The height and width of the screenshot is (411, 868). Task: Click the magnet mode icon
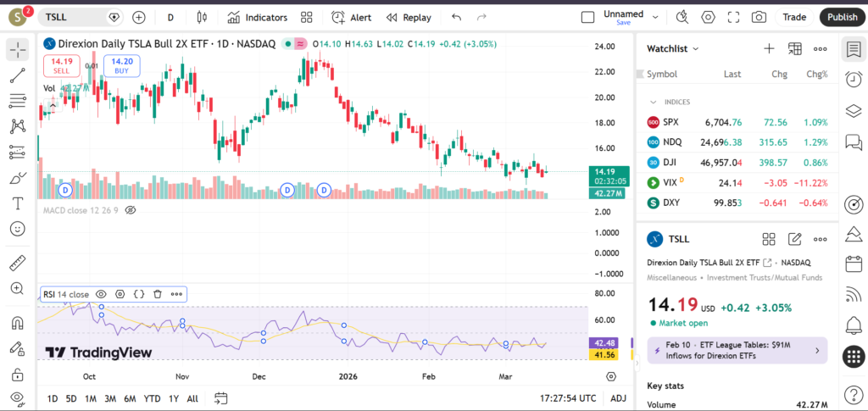(17, 323)
